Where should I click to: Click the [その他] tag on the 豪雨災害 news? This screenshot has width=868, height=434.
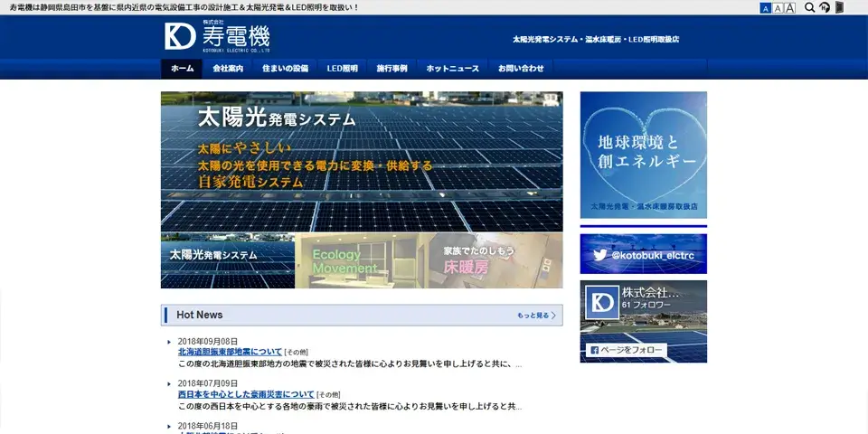click(328, 395)
